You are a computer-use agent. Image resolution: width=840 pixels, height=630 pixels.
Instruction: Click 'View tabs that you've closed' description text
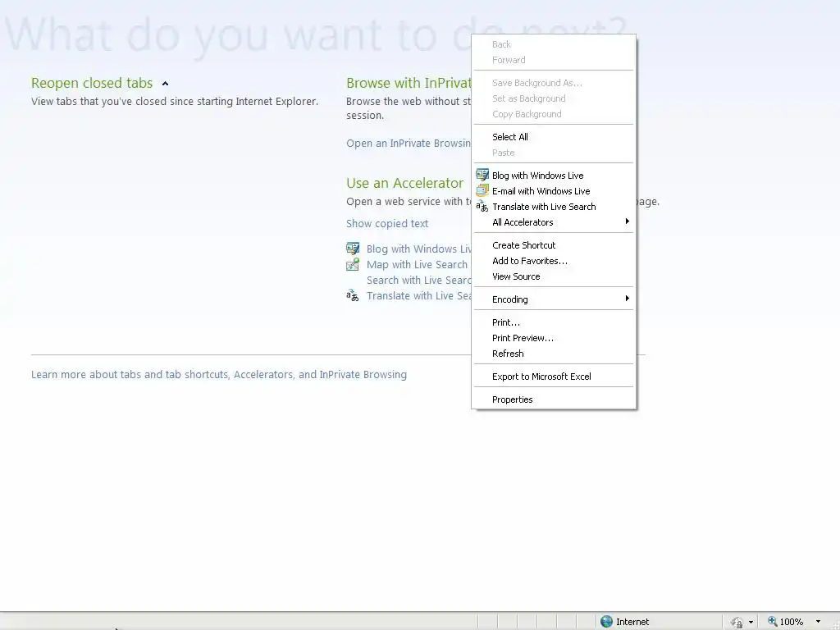175,101
